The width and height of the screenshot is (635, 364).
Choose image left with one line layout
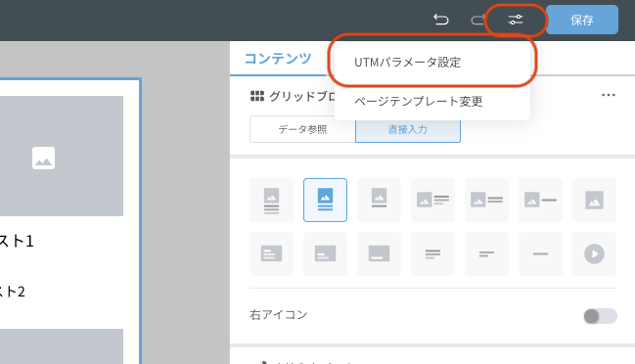pyautogui.click(x=541, y=200)
